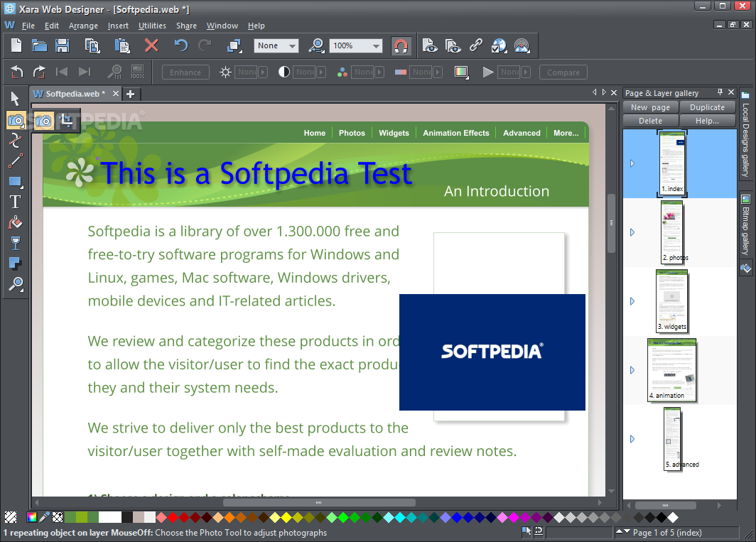Select the Rectangle tool

(x=16, y=182)
